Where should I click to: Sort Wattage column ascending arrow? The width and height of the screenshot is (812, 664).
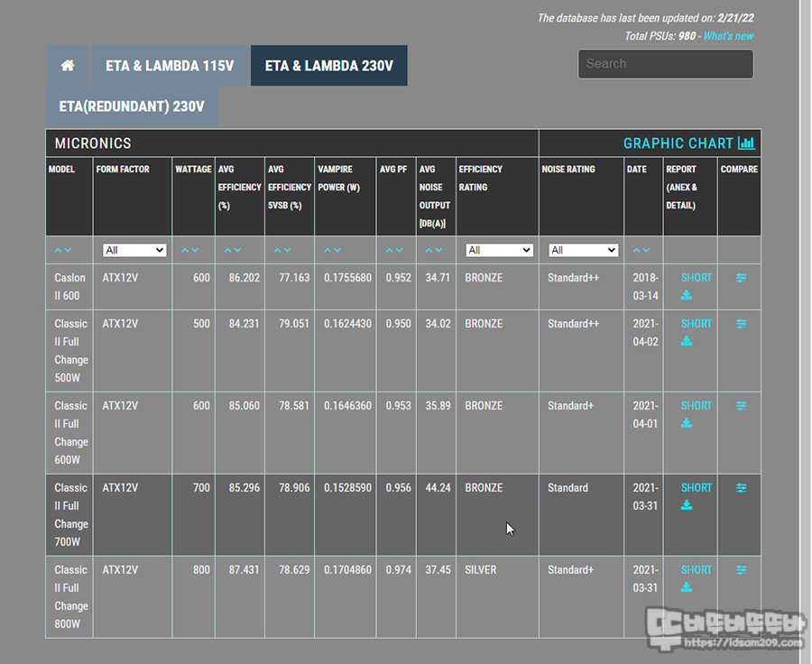[185, 250]
